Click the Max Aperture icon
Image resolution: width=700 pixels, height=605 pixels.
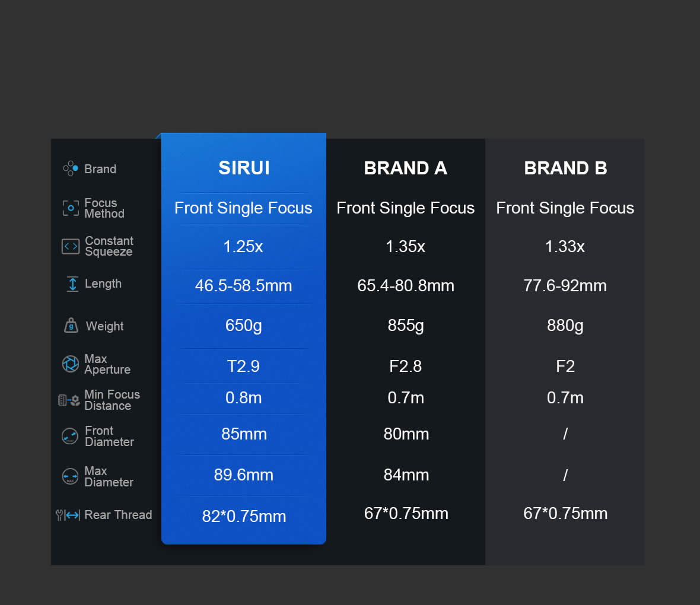[x=71, y=364]
